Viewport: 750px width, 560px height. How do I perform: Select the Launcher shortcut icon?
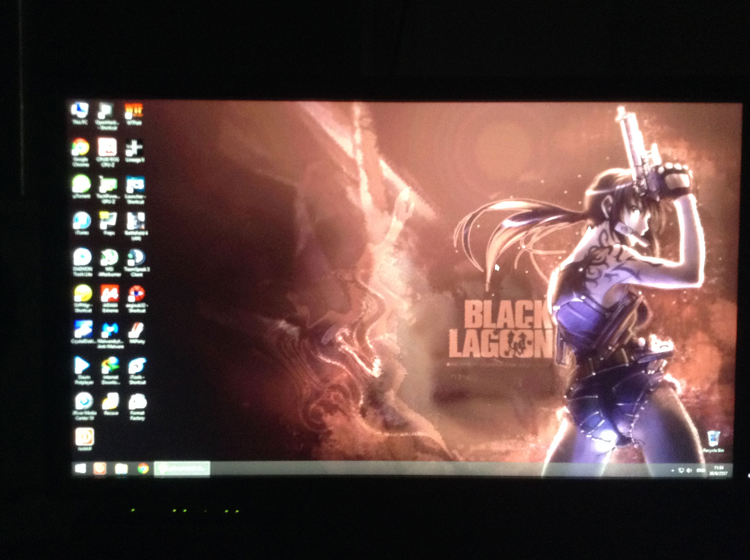coord(135,189)
